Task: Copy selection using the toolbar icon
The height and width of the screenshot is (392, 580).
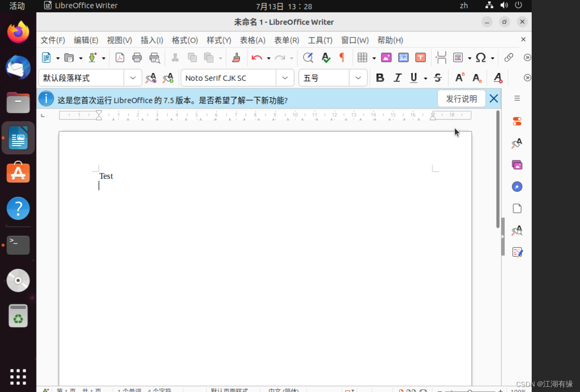Action: pos(192,57)
